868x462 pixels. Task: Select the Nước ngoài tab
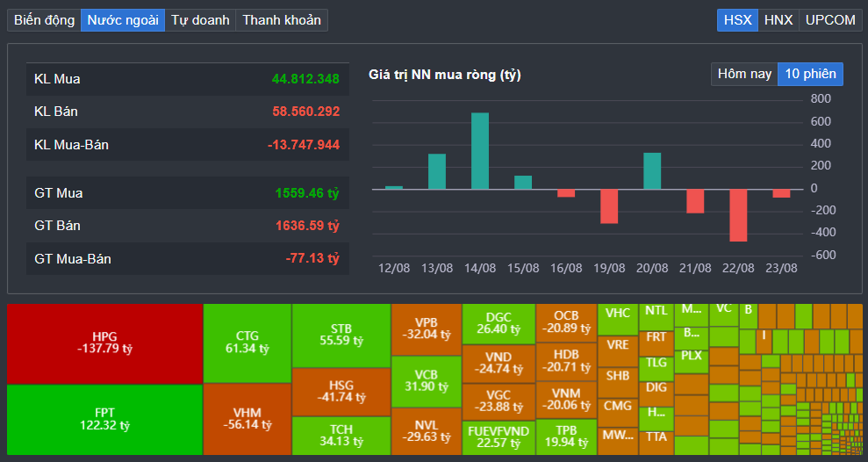(123, 19)
